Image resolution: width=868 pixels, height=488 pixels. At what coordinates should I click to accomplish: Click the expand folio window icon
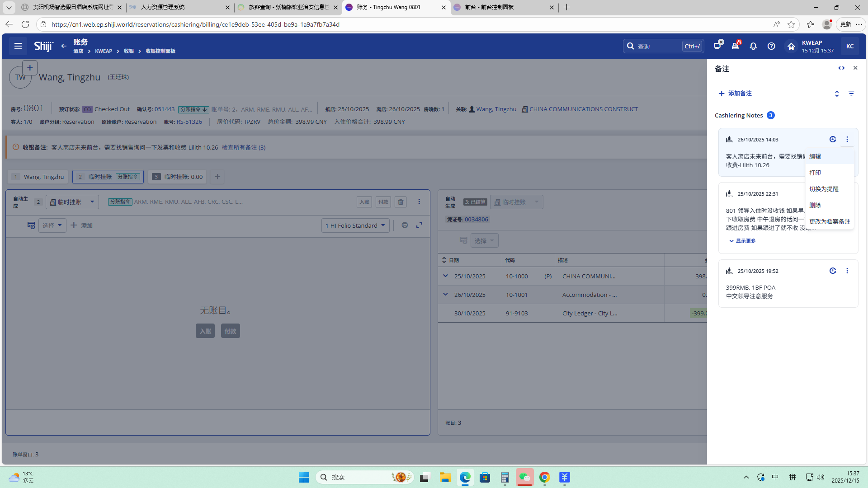pos(420,225)
